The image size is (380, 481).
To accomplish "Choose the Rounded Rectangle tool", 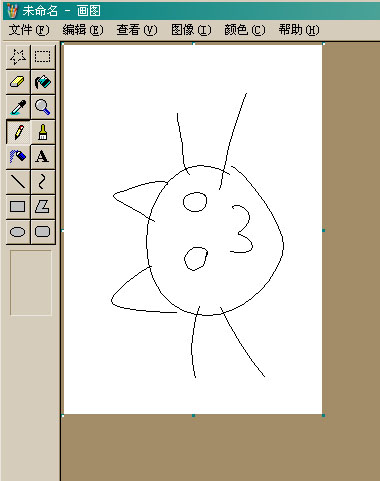I will pos(43,232).
